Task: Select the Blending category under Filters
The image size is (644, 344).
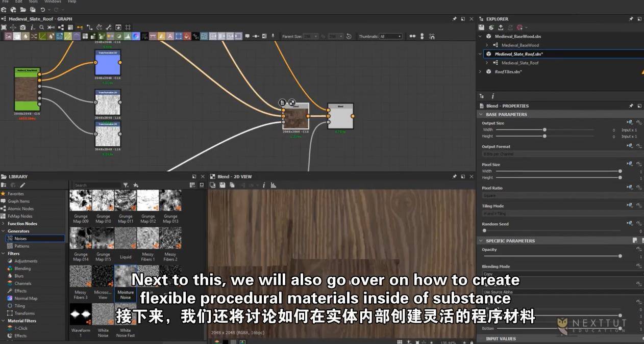Action: [22, 269]
